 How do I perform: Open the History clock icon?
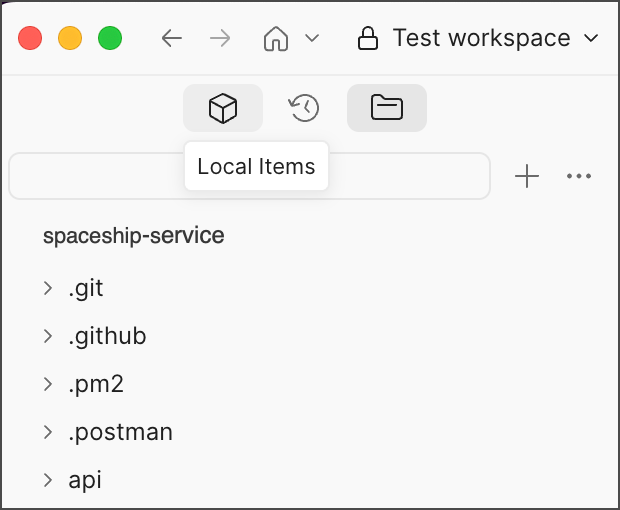(x=304, y=107)
